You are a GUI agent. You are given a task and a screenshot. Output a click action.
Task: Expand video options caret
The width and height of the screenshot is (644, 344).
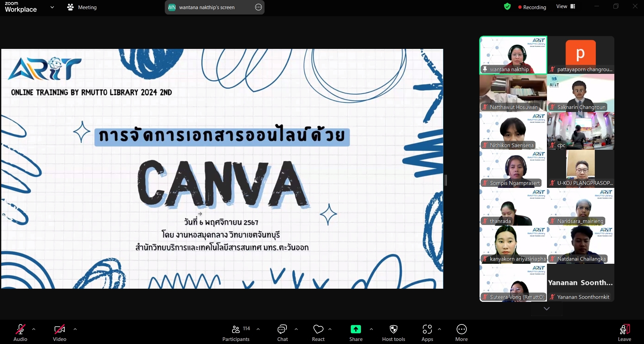[x=75, y=329]
